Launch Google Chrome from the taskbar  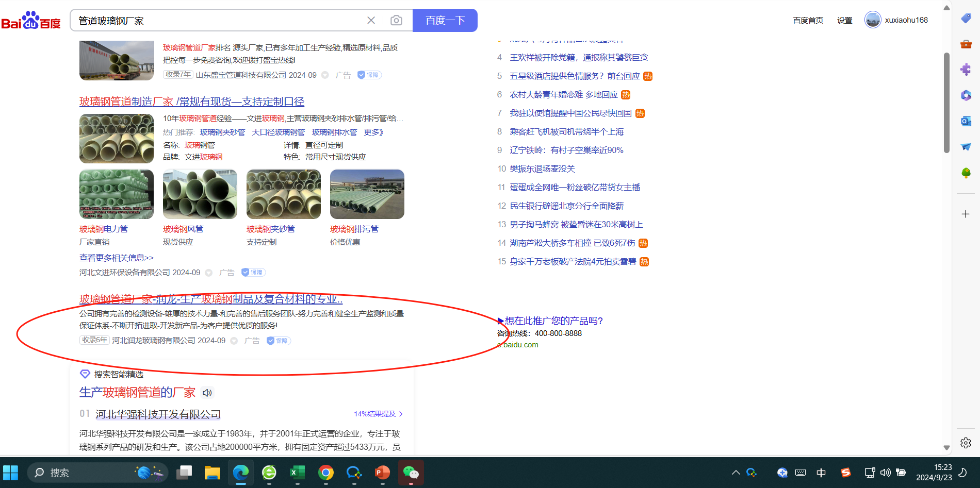point(325,472)
